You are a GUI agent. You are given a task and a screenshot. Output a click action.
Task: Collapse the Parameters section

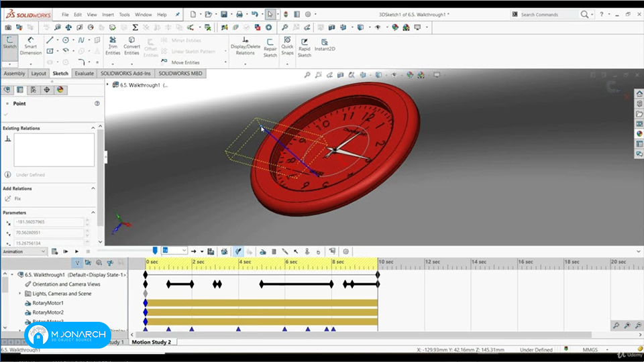click(x=93, y=213)
